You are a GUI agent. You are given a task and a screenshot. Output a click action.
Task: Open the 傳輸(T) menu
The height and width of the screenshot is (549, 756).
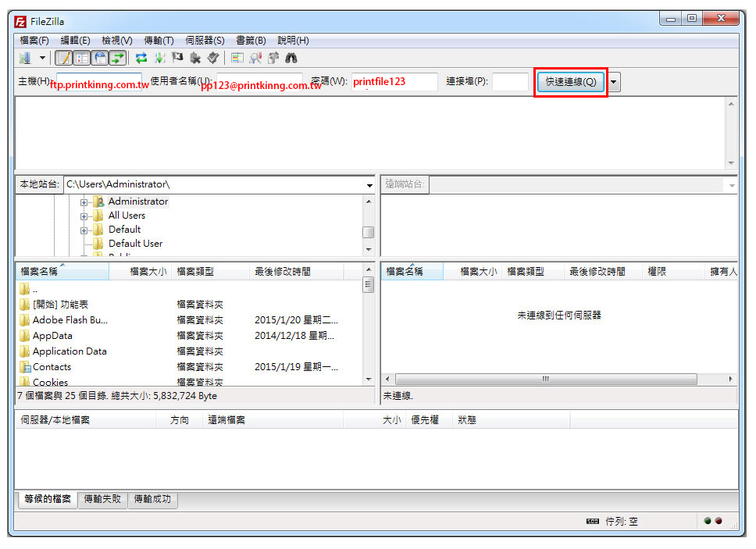click(159, 41)
